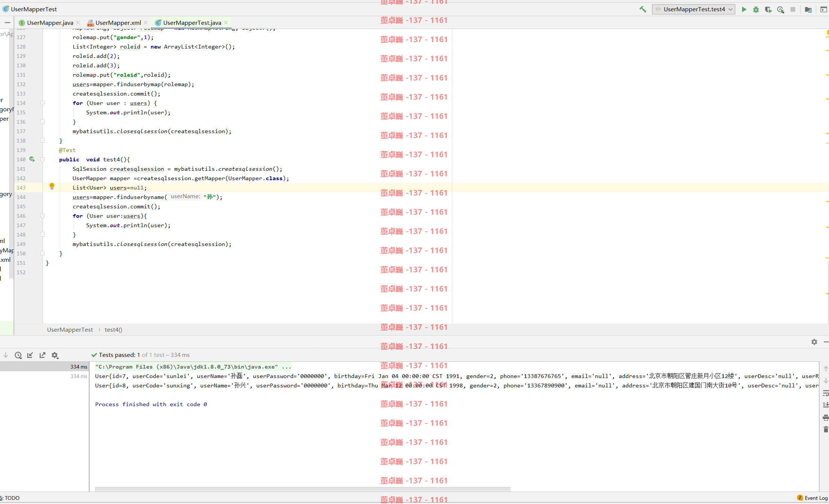829x504 pixels.
Task: Click the collapse dash at left of tabs
Action: 7,23
